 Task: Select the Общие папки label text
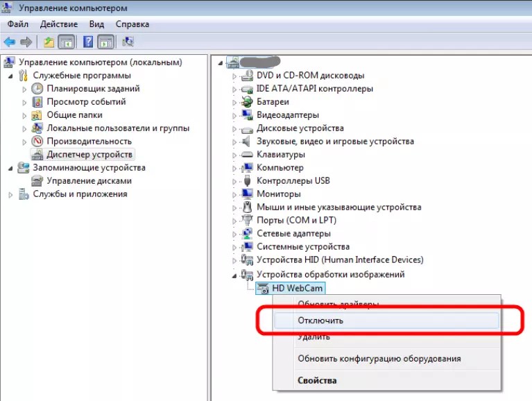coord(75,115)
